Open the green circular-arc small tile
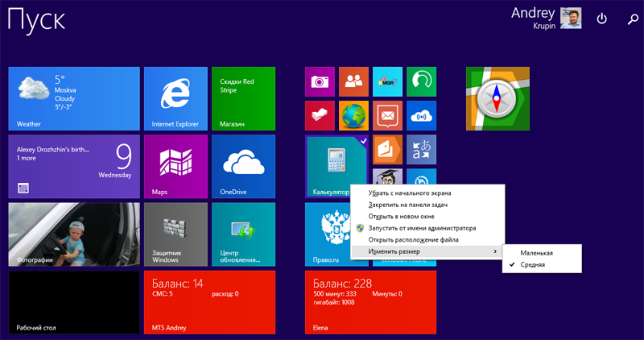This screenshot has height=340, width=644. [421, 82]
